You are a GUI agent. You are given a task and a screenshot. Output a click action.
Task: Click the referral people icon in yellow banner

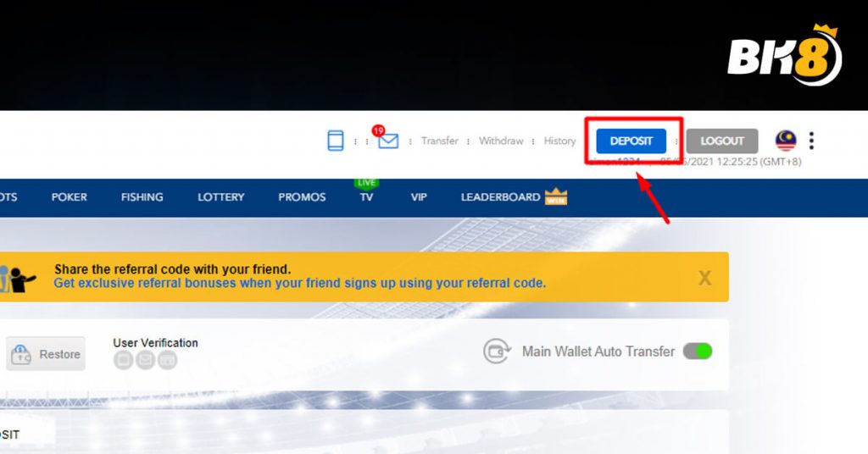[18, 279]
